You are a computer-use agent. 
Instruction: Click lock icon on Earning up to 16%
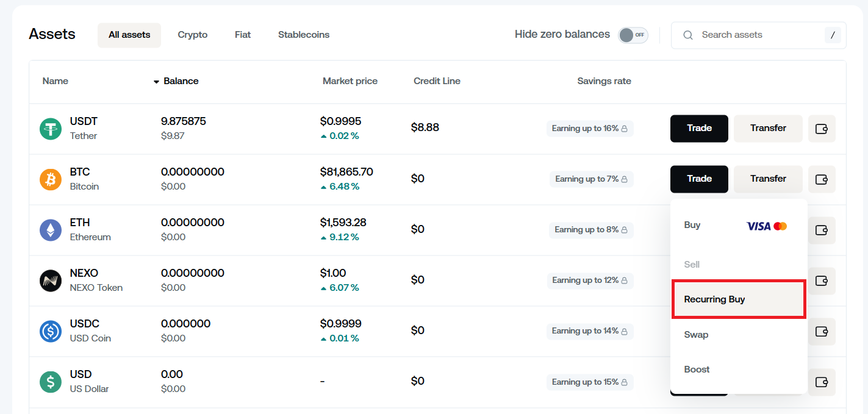[624, 129]
